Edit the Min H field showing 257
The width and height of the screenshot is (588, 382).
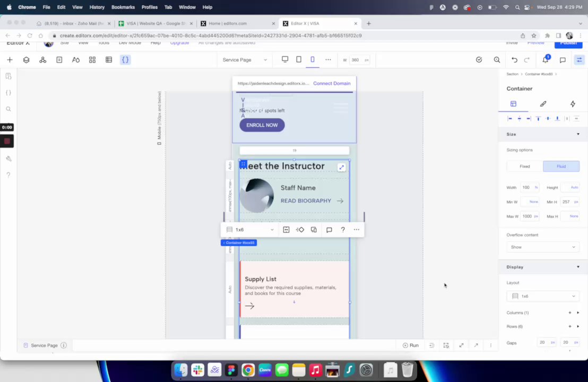point(569,202)
